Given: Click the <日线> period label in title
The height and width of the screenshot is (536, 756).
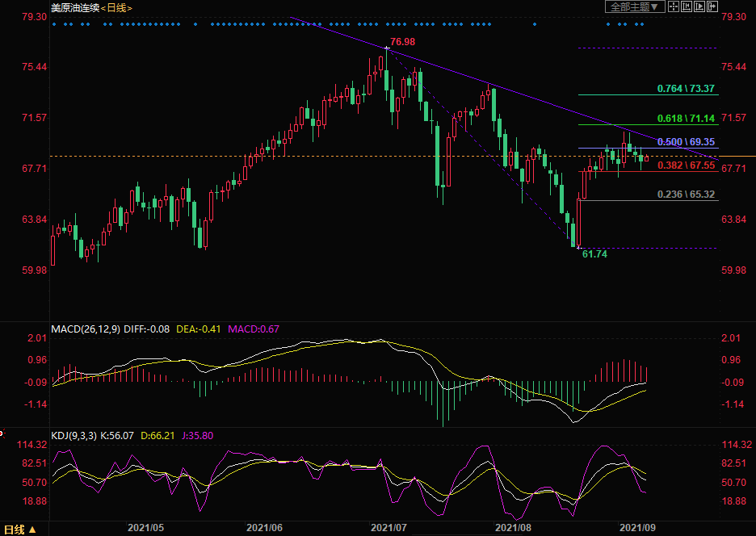Looking at the screenshot, I should pyautogui.click(x=116, y=7).
